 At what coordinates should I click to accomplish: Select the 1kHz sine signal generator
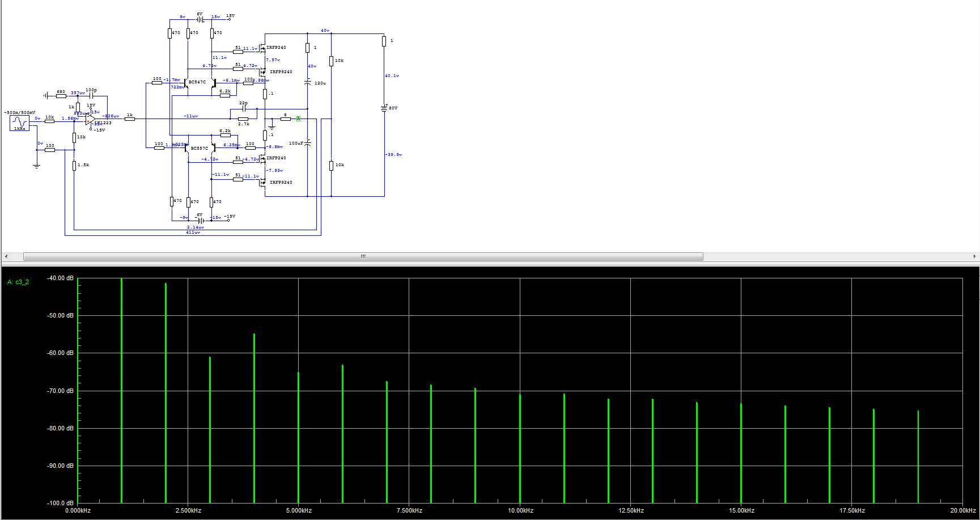pos(19,123)
